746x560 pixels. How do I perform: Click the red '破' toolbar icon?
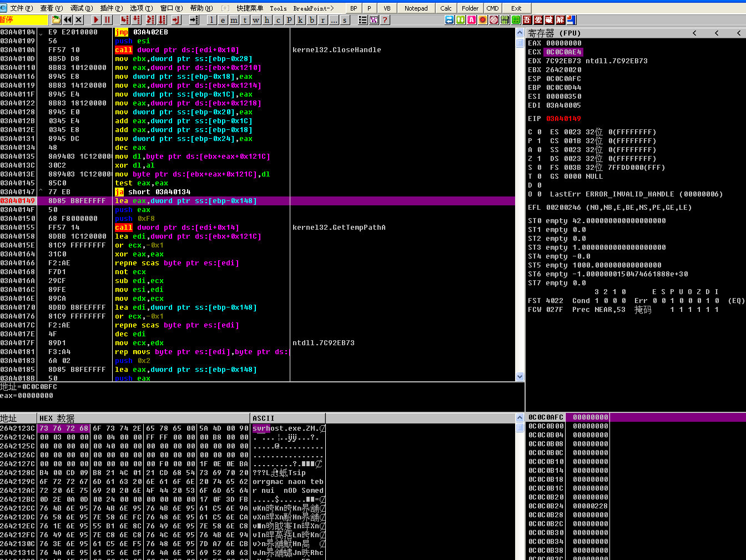tap(550, 20)
